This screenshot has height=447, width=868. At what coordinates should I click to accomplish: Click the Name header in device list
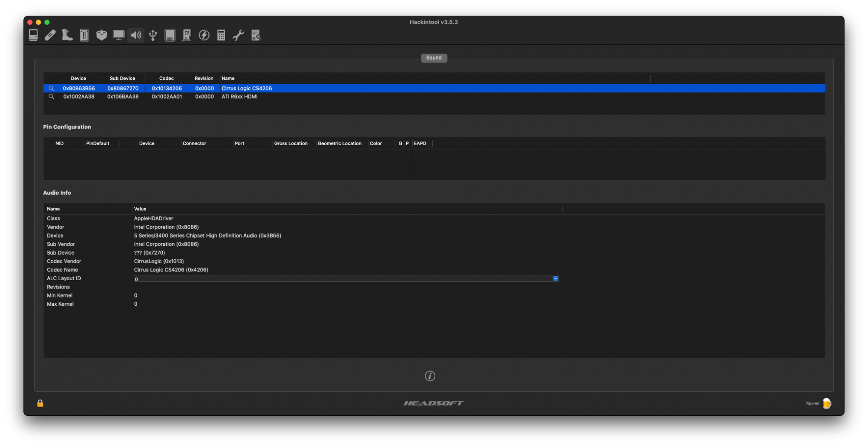point(228,78)
